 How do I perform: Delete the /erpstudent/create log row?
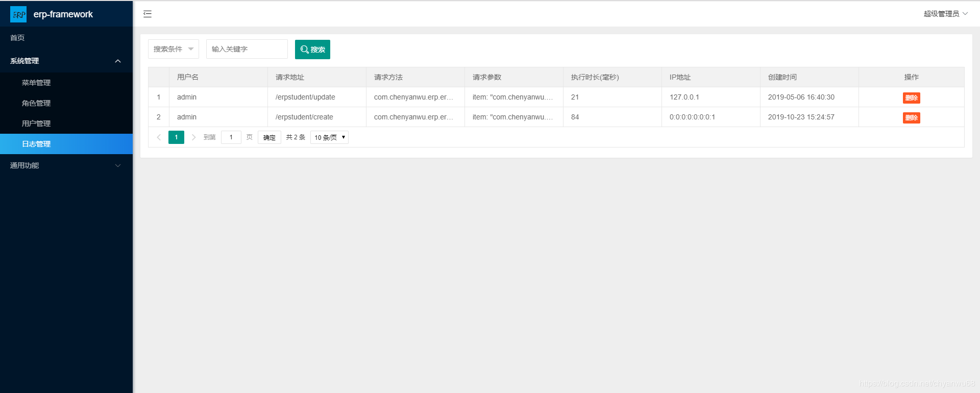click(911, 117)
